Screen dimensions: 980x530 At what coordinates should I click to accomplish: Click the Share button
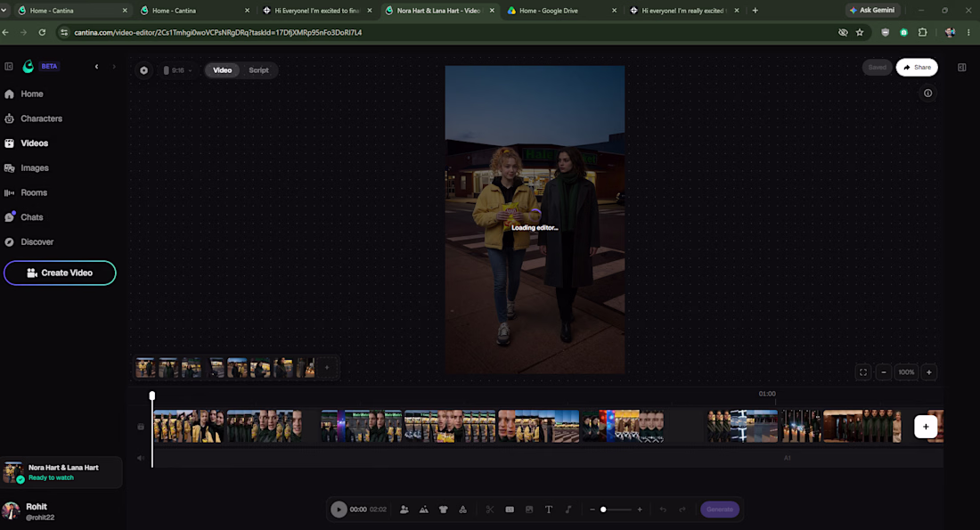pyautogui.click(x=917, y=68)
